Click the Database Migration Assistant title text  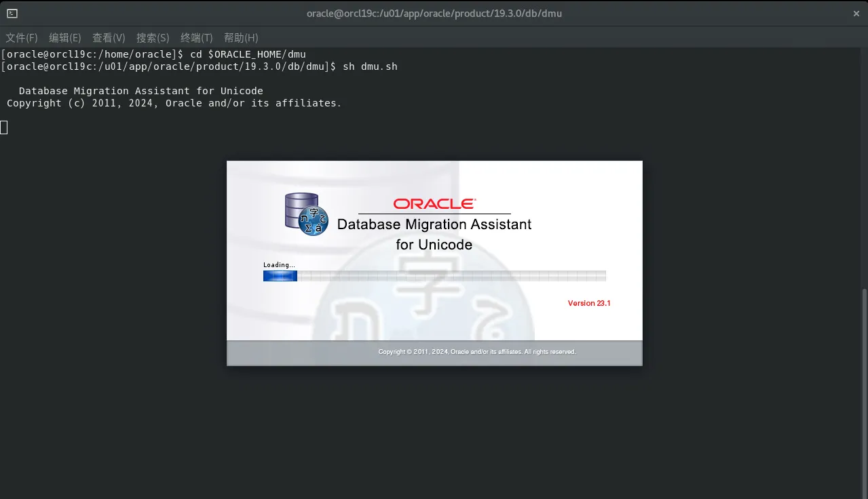tap(434, 224)
